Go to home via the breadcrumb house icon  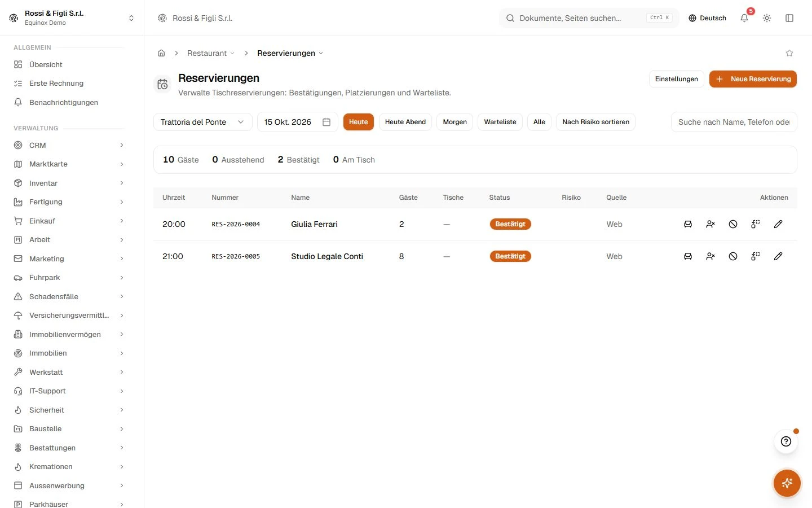pos(161,53)
